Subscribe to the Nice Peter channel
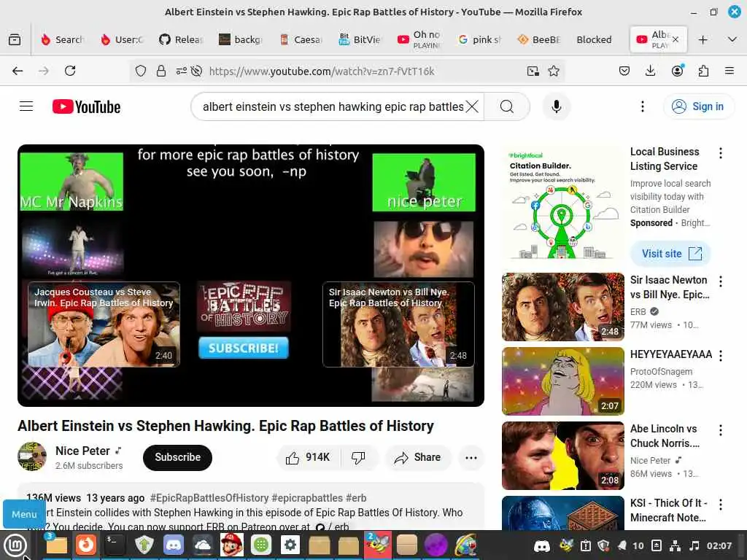The image size is (747, 560). point(177,457)
